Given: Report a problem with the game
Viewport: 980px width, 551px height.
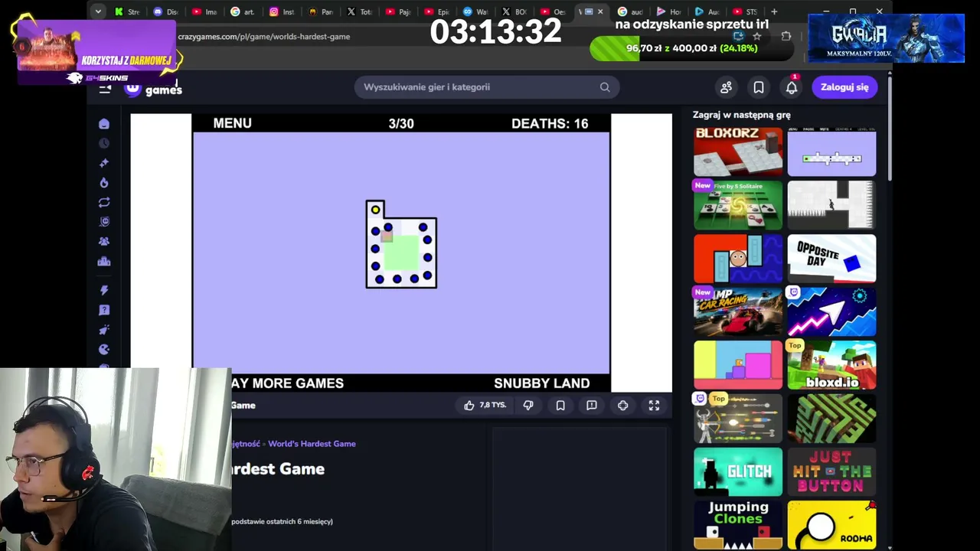Looking at the screenshot, I should [592, 406].
